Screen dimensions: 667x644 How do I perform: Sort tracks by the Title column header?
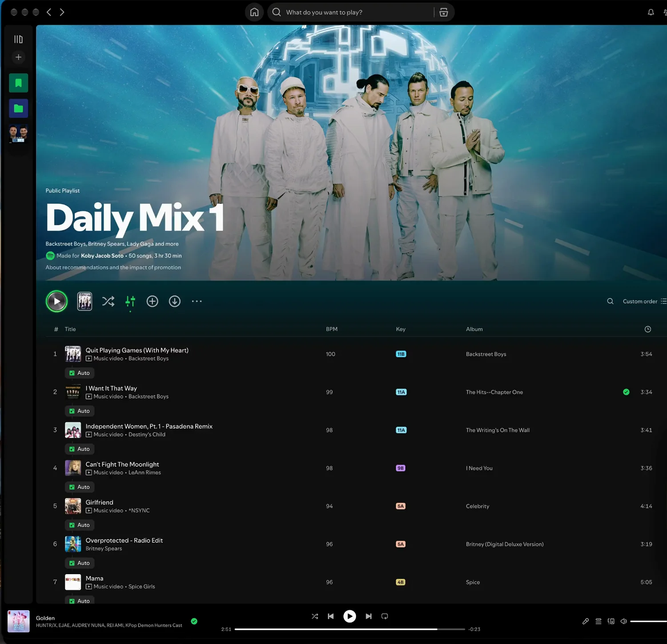tap(70, 329)
